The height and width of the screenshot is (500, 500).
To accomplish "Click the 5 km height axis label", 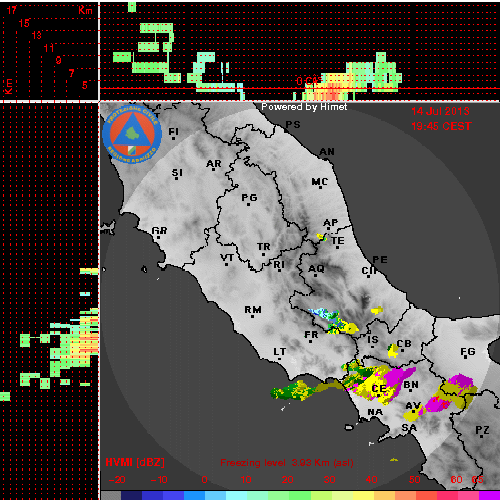I will [x=85, y=85].
